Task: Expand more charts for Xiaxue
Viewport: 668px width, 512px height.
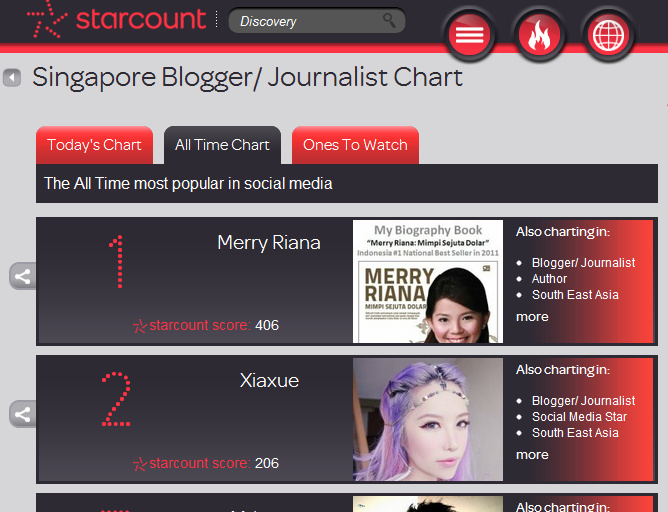Action: click(x=532, y=455)
